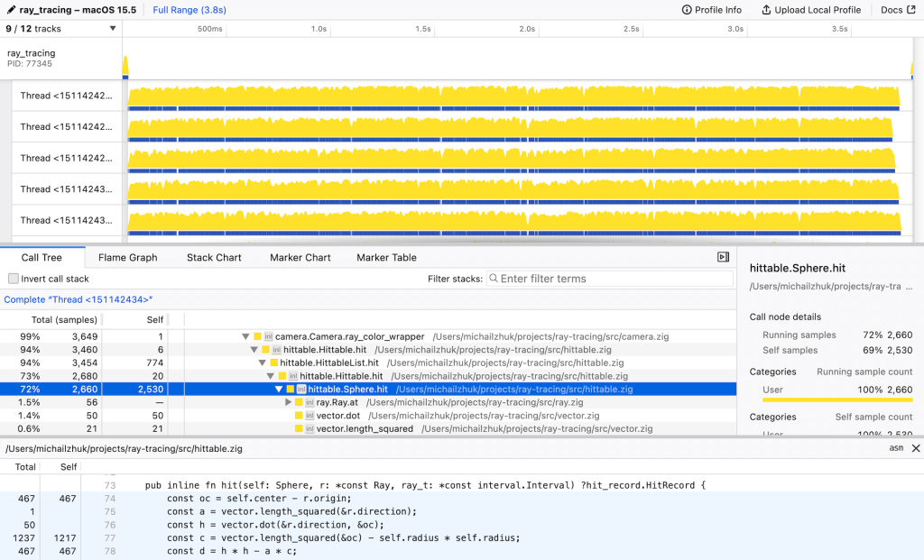Open the Stack Chart tab
Viewport: 924px width, 560px height.
[214, 258]
